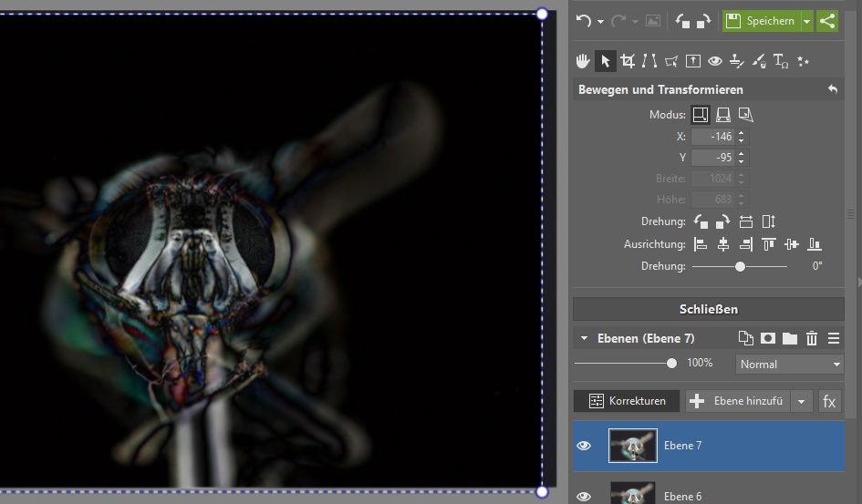Rotate image left in top toolbar
Viewport: 862px width, 504px height.
click(x=683, y=21)
